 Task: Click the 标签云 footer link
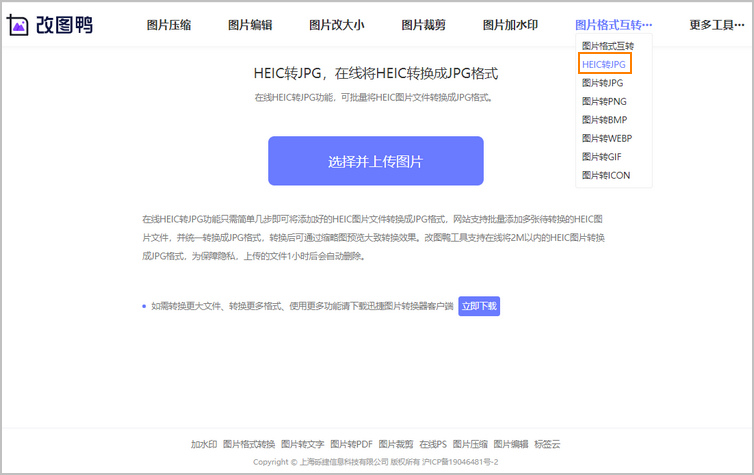(547, 444)
